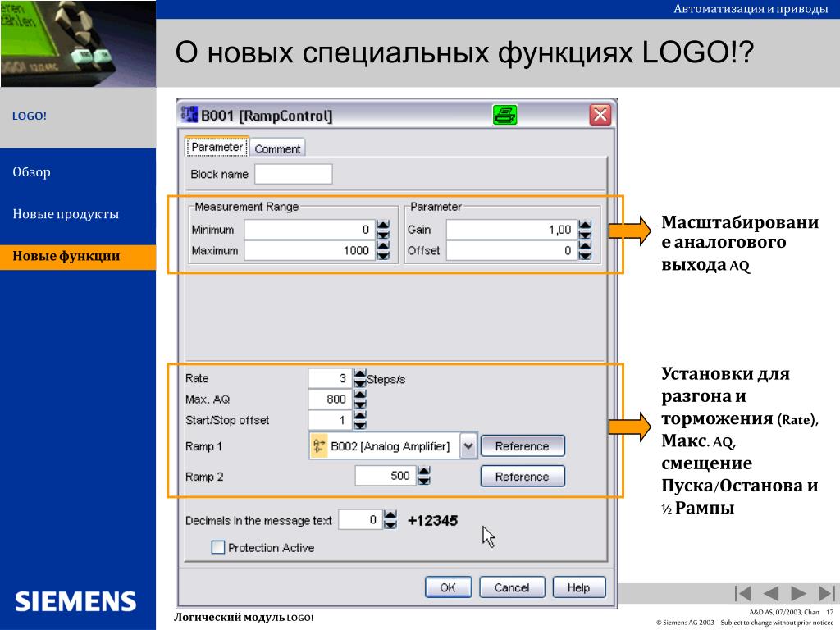Close the RampControl dialog with red X
Image resolution: width=840 pixels, height=630 pixels.
click(600, 115)
